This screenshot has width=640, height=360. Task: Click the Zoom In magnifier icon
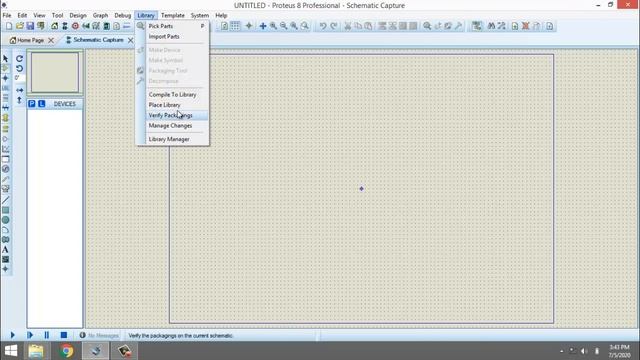(x=273, y=26)
